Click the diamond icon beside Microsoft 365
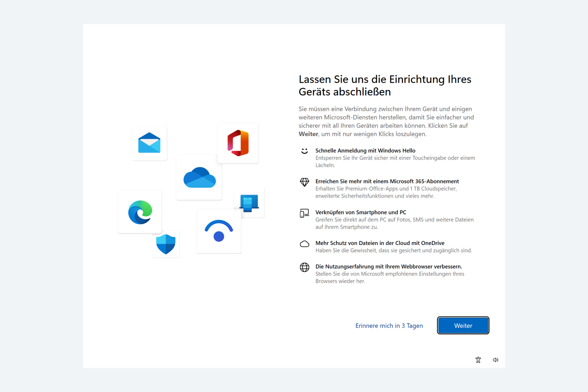 coord(304,182)
